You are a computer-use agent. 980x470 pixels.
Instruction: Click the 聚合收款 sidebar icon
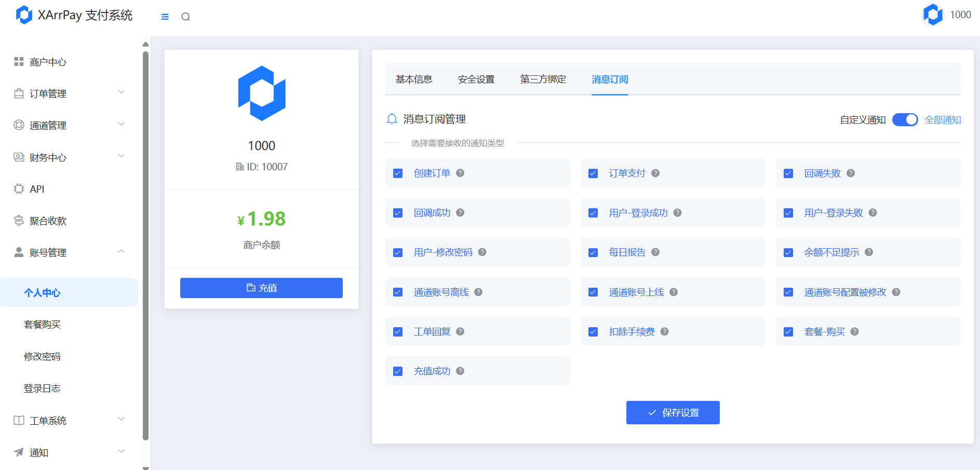[x=18, y=220]
